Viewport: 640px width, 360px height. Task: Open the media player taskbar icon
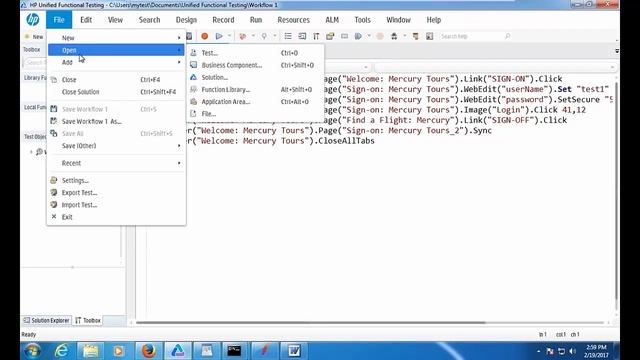coord(119,351)
